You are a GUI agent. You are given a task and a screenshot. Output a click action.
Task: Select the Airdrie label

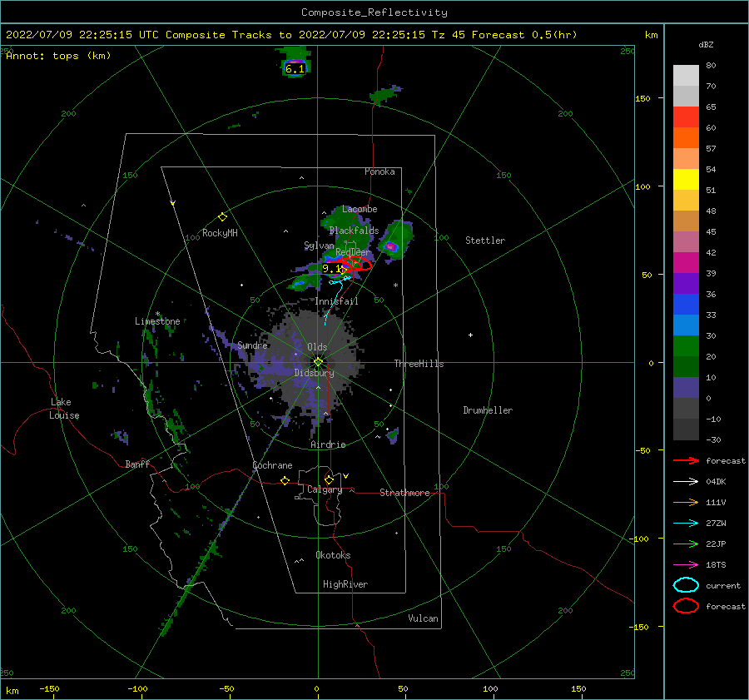tap(328, 444)
